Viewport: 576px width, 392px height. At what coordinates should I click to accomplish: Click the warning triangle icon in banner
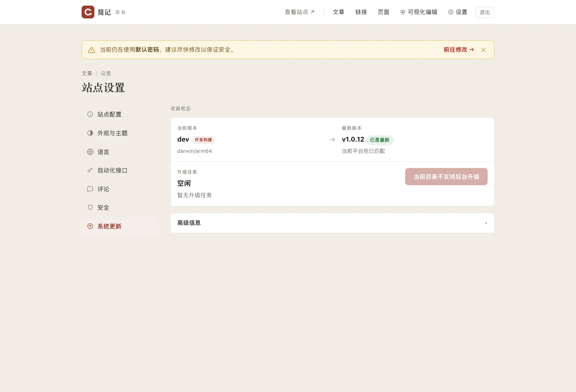click(x=92, y=50)
